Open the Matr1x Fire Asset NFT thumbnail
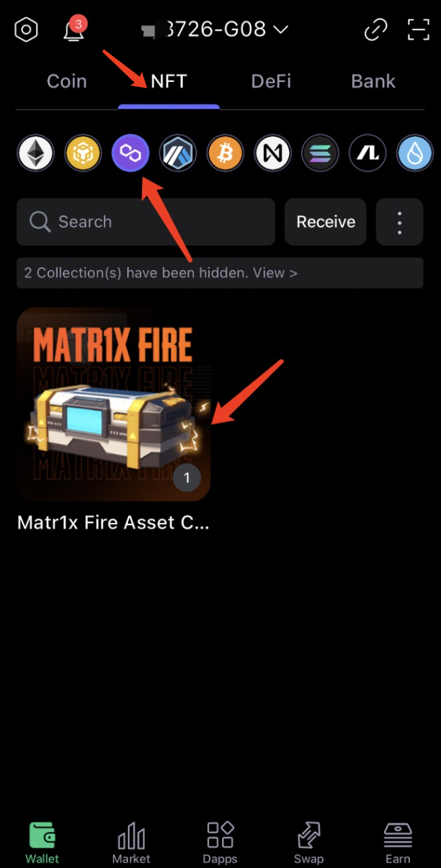This screenshot has width=441, height=868. tap(114, 404)
